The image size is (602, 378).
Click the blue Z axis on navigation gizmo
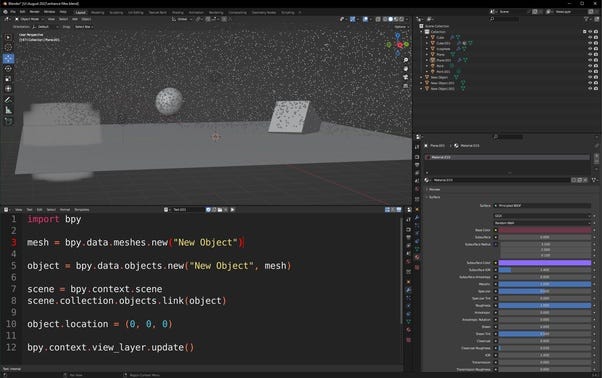pos(398,36)
